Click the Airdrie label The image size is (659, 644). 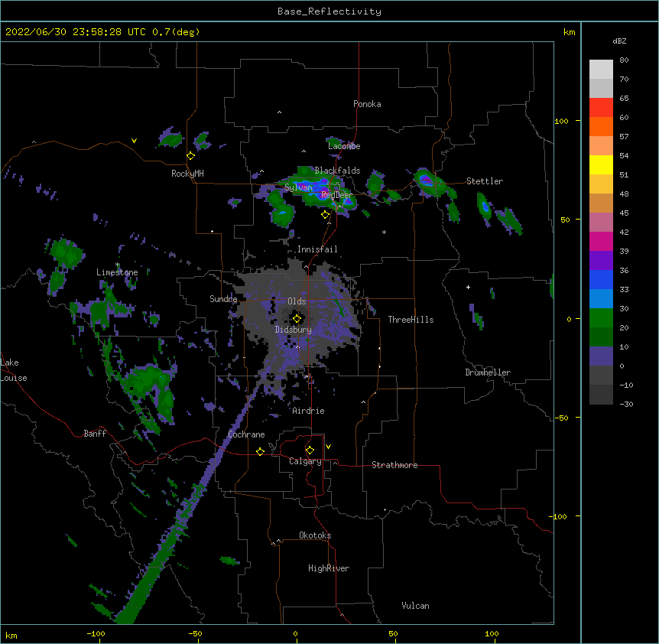[308, 411]
